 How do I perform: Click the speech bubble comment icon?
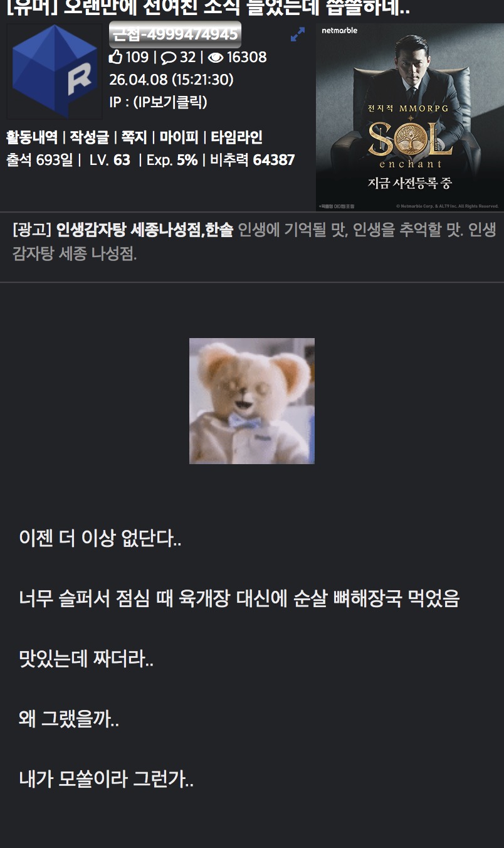[169, 58]
